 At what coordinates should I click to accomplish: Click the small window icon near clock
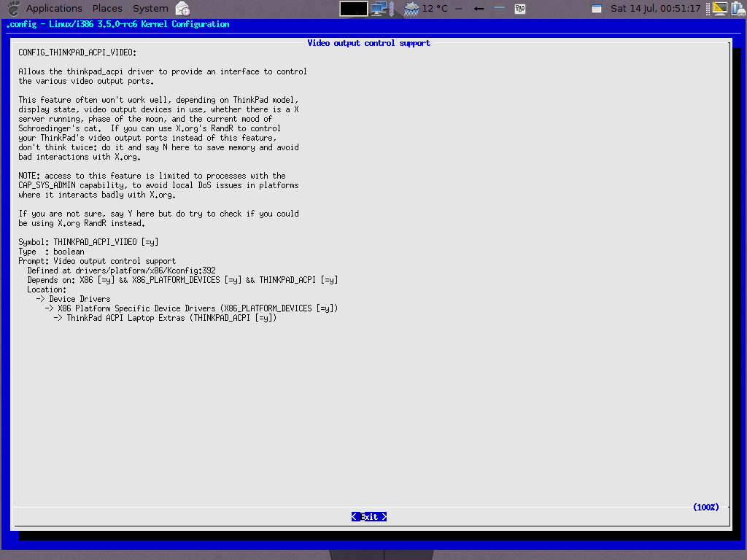tap(596, 9)
